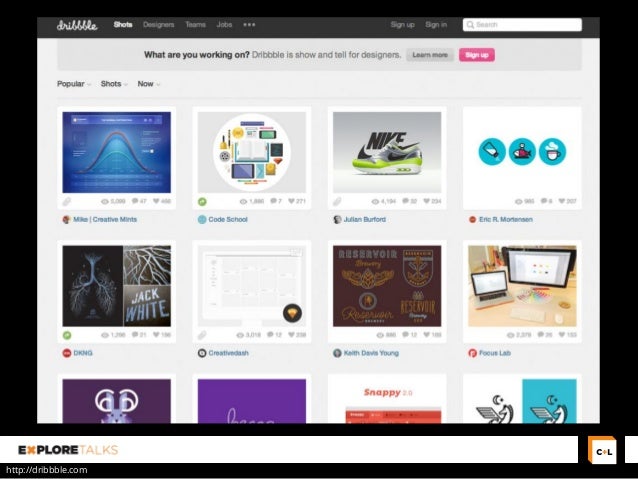Image resolution: width=638 pixels, height=479 pixels.
Task: Click the http://dribbble.com caption text
Action: click(47, 470)
